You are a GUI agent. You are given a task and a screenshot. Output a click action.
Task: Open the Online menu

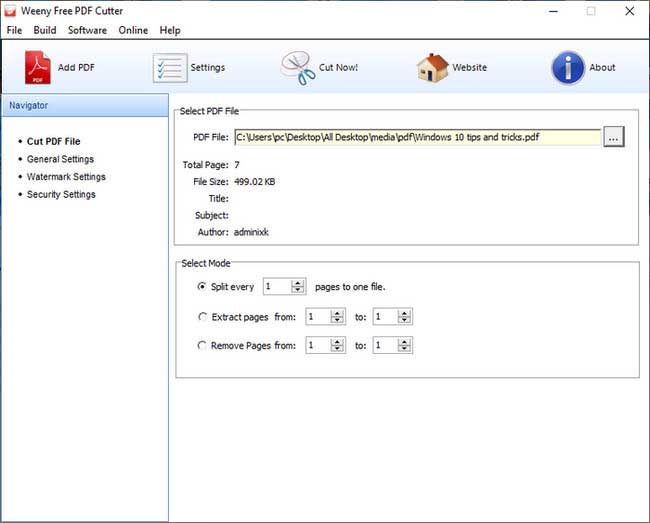point(133,30)
